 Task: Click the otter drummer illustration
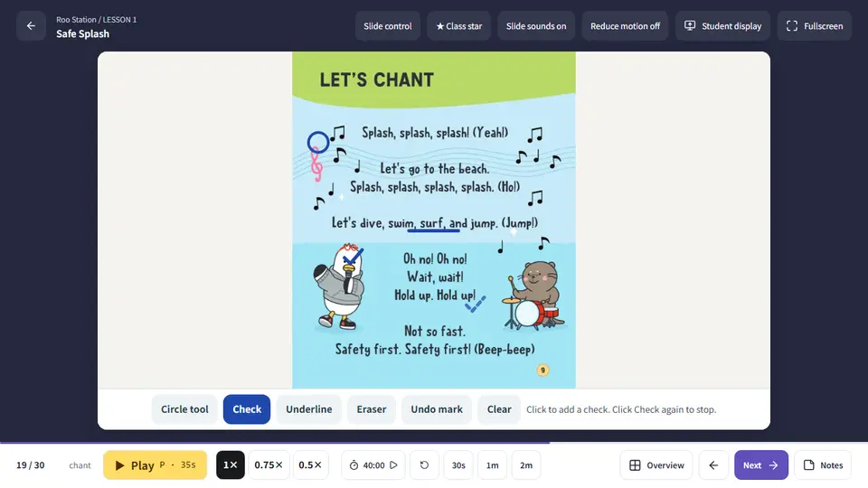[x=533, y=296]
